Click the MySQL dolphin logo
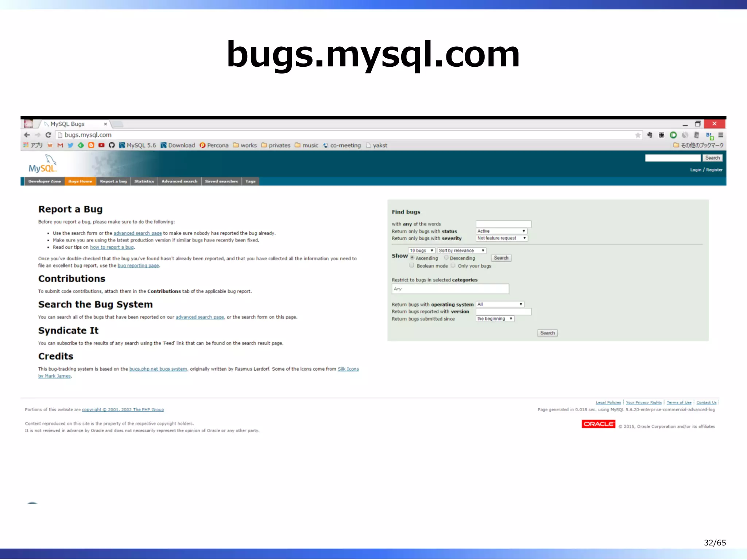The width and height of the screenshot is (747, 560). [43, 164]
